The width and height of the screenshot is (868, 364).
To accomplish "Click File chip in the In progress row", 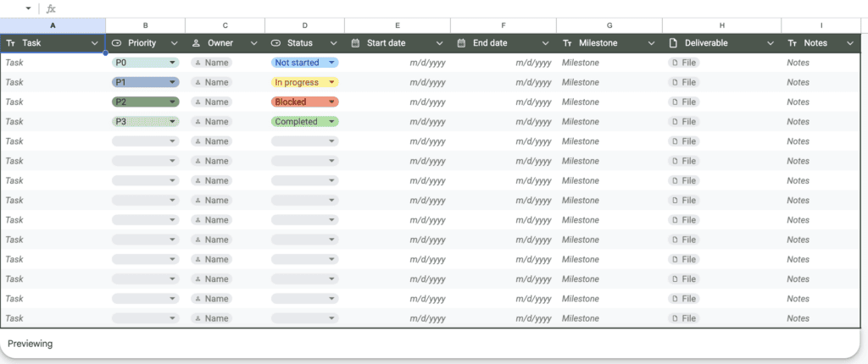I will [x=684, y=82].
